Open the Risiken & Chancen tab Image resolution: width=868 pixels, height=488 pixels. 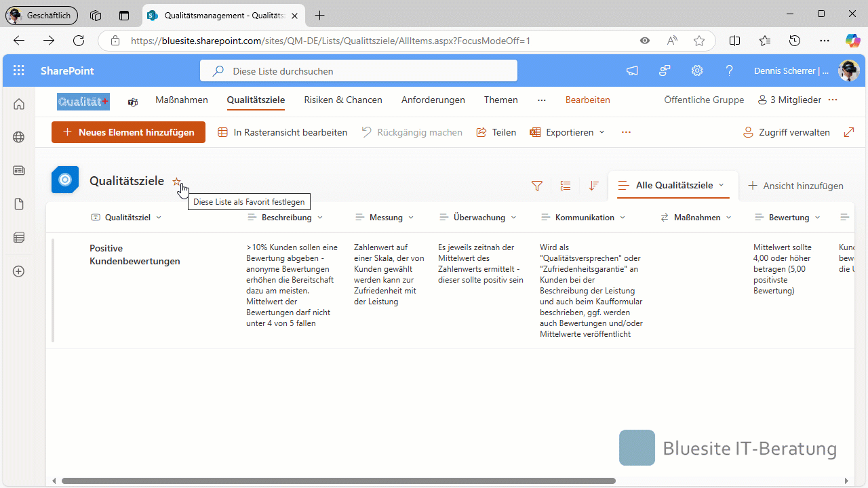click(x=342, y=100)
